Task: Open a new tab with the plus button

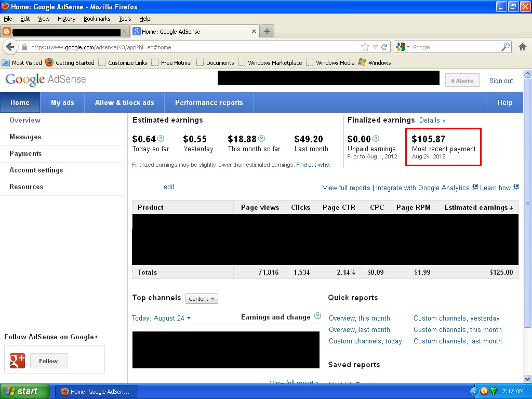Action: pyautogui.click(x=267, y=31)
